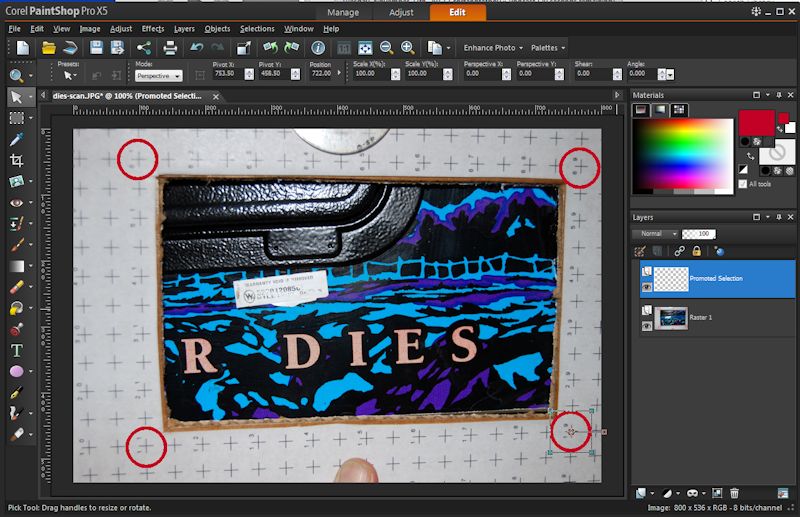
Task: Select the Text tool in the toolbox
Action: [x=17, y=350]
